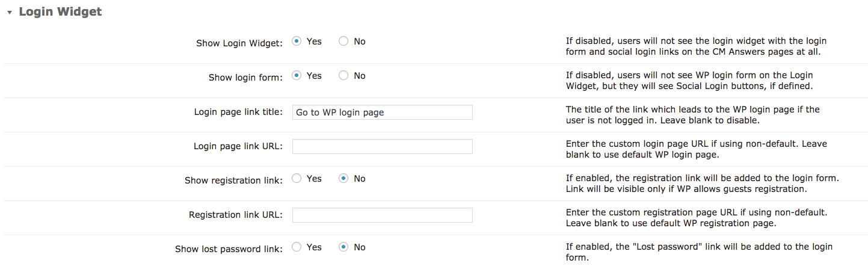Click the Login page link URL field

click(382, 147)
